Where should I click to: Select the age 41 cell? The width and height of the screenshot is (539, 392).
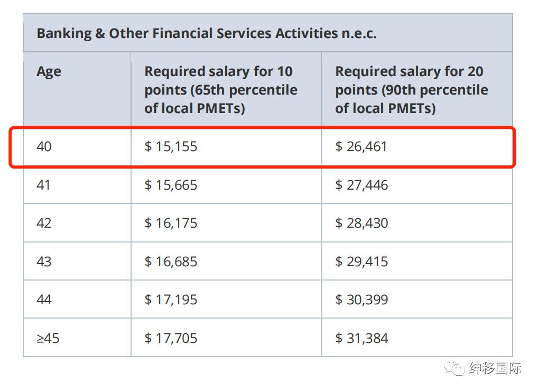[x=44, y=185]
